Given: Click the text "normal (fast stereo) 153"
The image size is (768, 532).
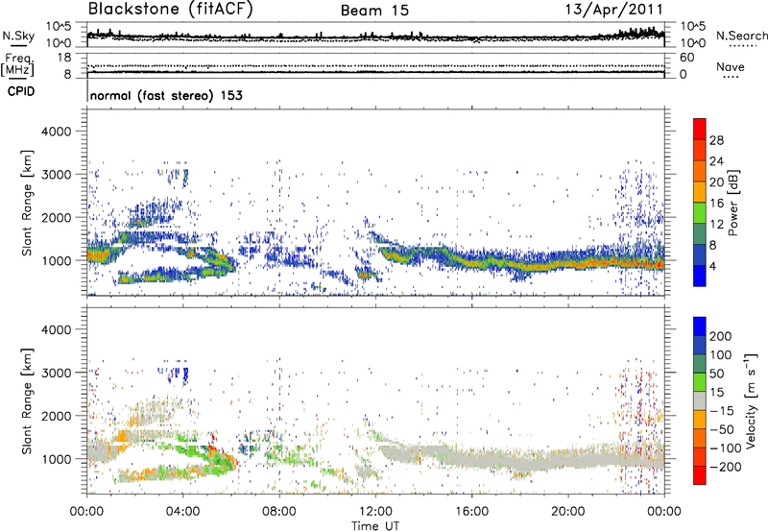Looking at the screenshot, I should [166, 95].
